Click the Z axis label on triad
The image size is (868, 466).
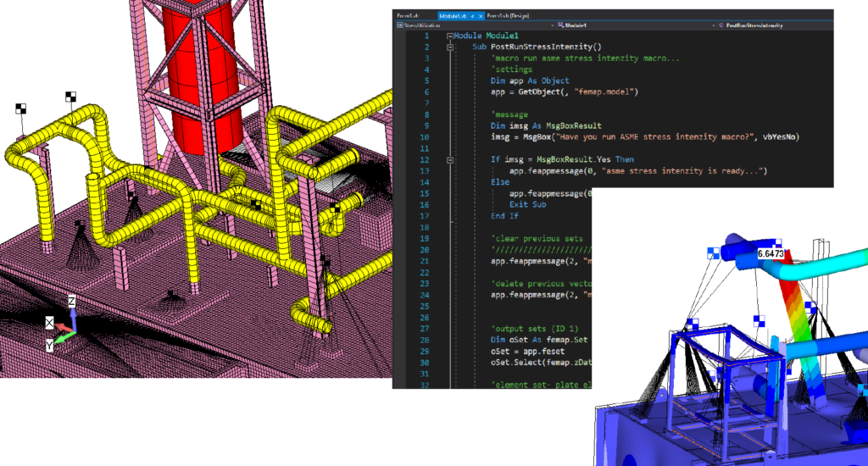71,301
